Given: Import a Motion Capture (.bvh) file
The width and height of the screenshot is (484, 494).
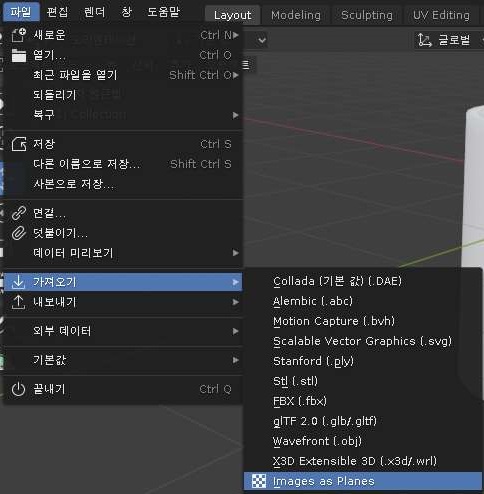Looking at the screenshot, I should pos(363,321).
